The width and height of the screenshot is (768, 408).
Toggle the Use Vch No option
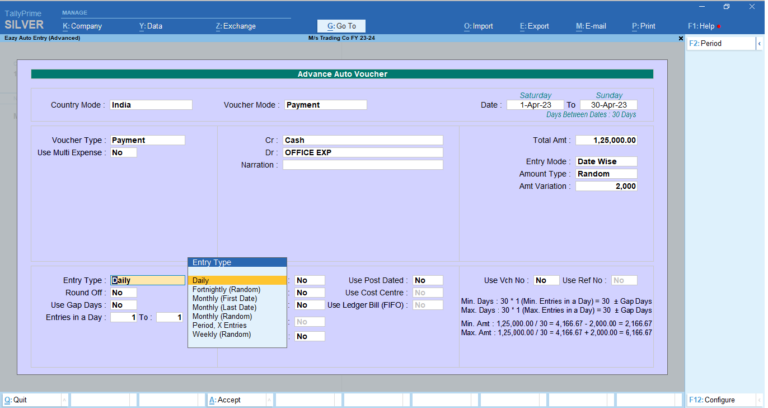546,280
